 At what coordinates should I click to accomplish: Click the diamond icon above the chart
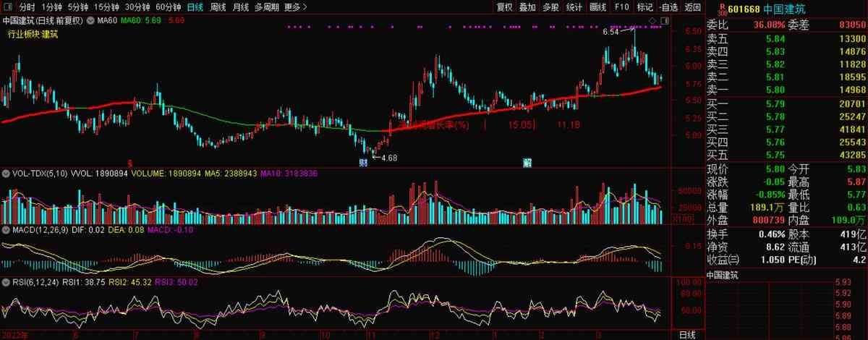point(652,20)
